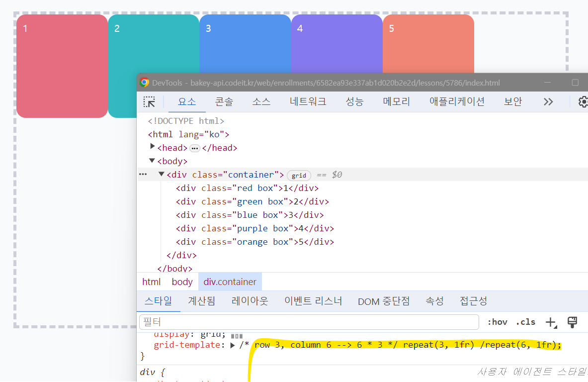
Task: Toggle the :hov element state panel
Action: coord(497,322)
